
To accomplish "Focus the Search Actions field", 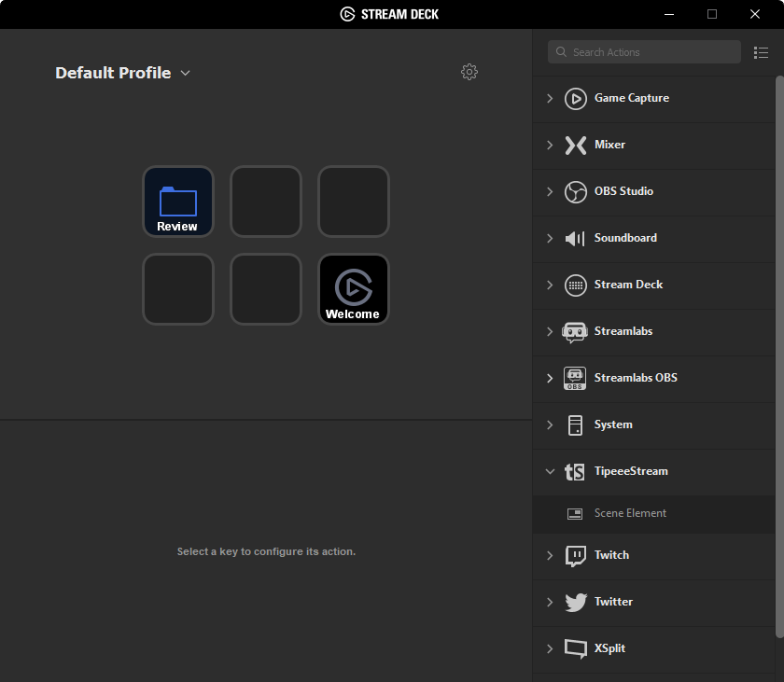I will point(644,52).
